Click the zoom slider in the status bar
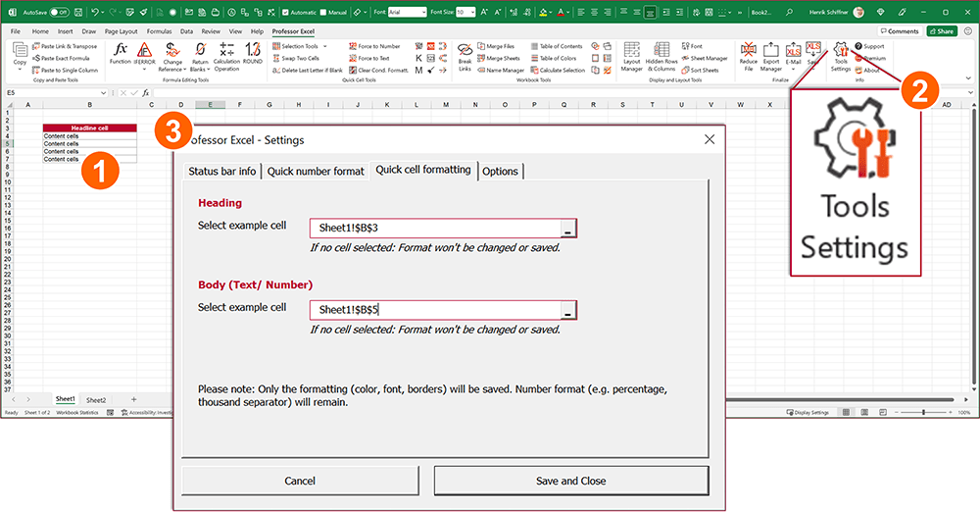 tap(923, 413)
